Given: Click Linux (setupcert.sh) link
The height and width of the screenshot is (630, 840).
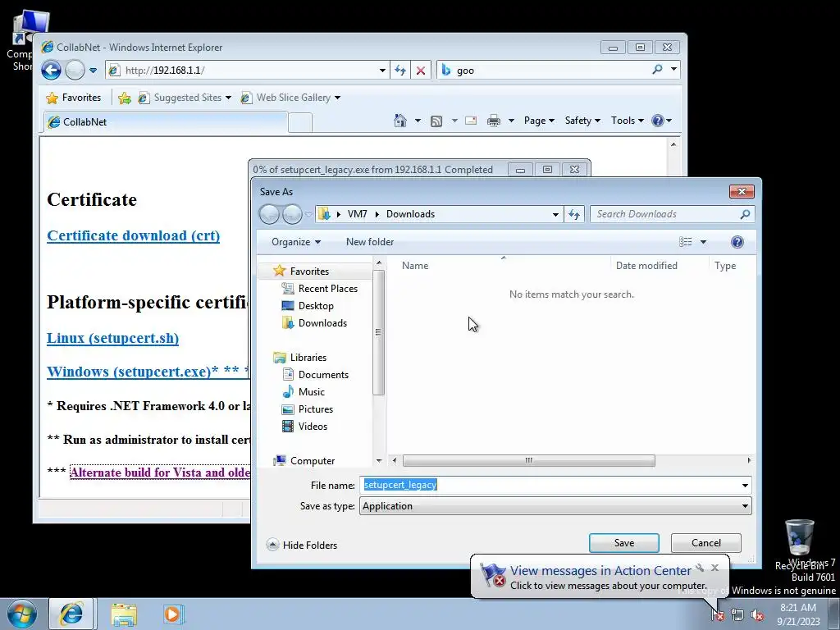Looking at the screenshot, I should [x=112, y=338].
